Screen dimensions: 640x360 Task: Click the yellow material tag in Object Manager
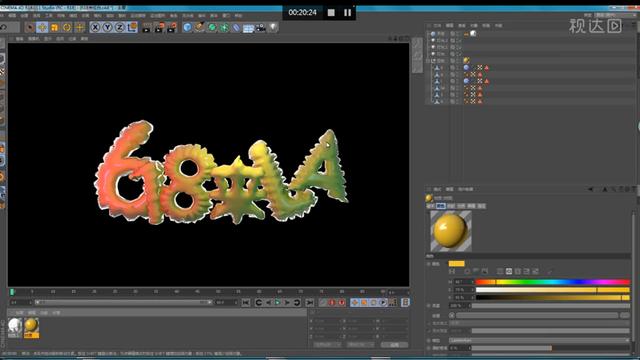pyautogui.click(x=466, y=60)
